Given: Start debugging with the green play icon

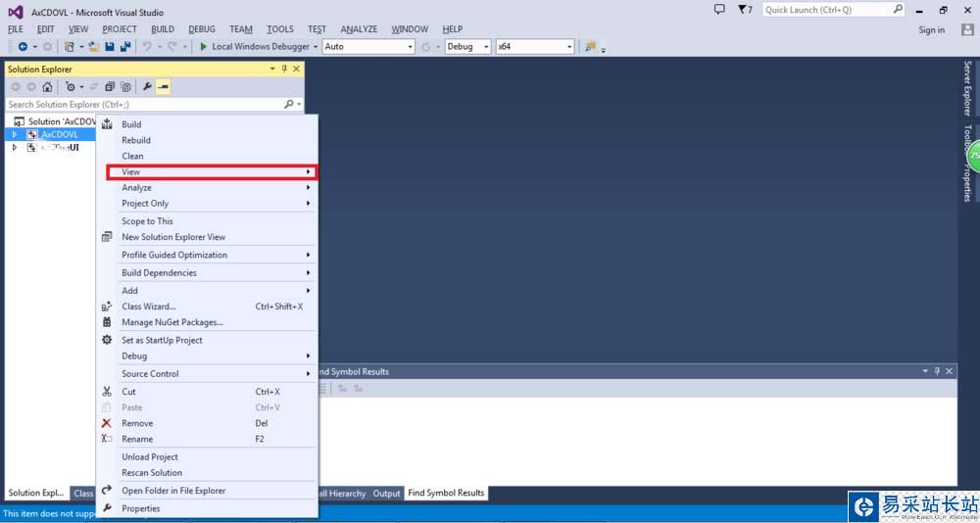Looking at the screenshot, I should tap(203, 46).
